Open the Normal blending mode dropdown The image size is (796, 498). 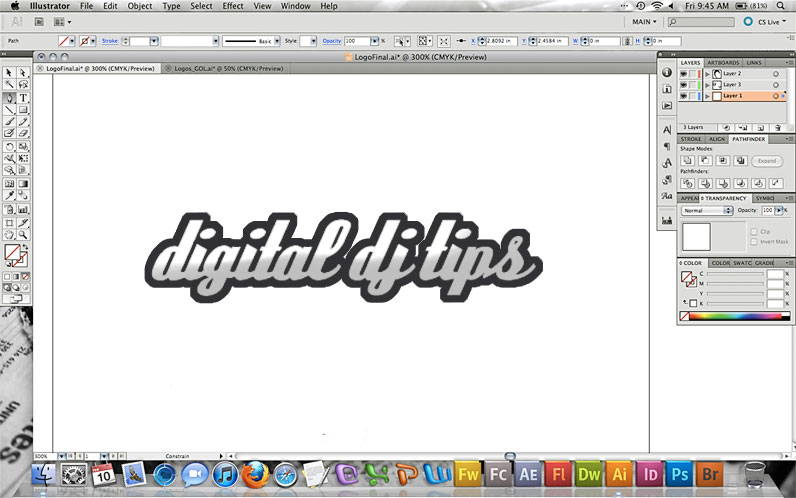click(x=706, y=210)
